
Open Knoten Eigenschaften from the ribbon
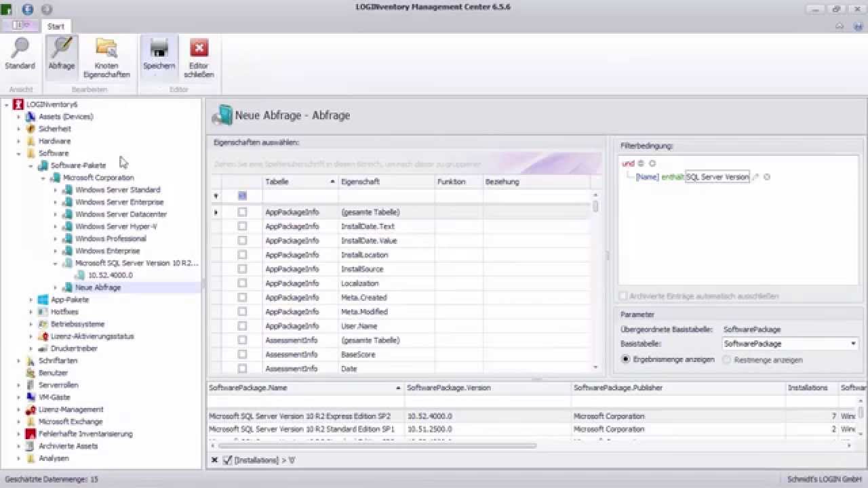coord(106,58)
